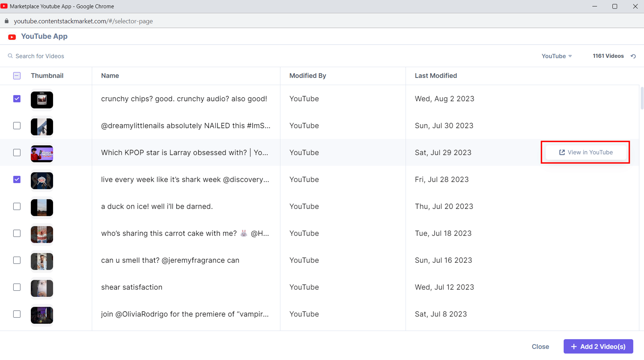This screenshot has width=644, height=360.
Task: Click the 'Sat, Jul 8 2023' date cell
Action: (441, 314)
